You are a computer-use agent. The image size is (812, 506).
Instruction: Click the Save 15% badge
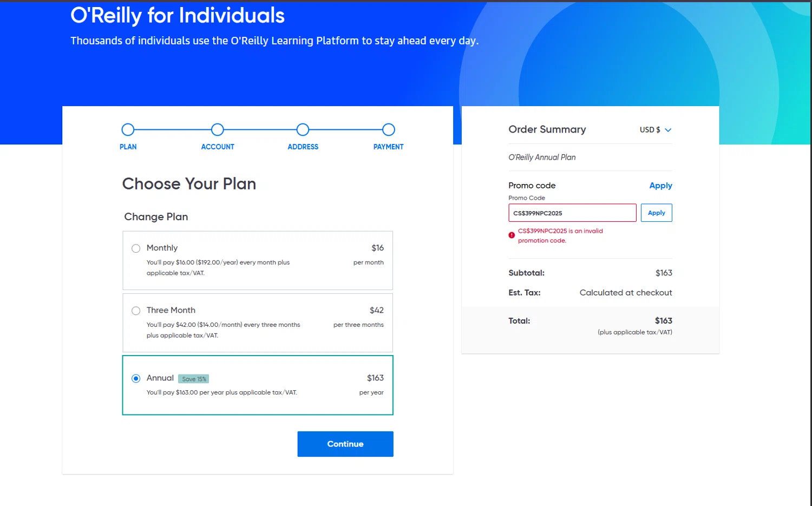pyautogui.click(x=194, y=379)
